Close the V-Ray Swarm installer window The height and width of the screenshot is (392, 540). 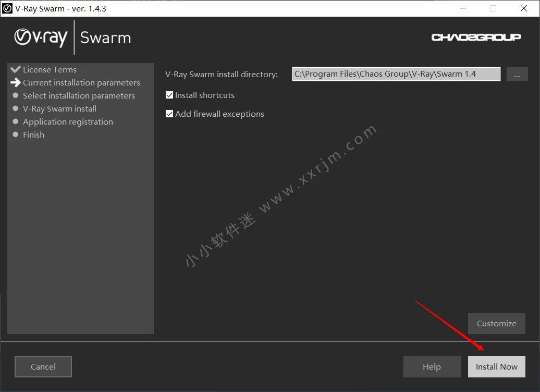(x=523, y=8)
